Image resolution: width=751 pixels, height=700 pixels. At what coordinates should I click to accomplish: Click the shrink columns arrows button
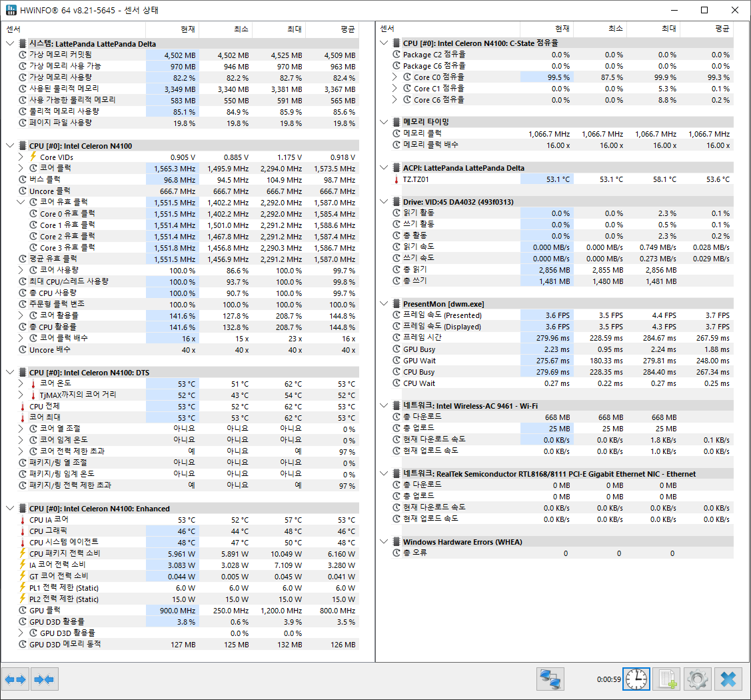[45, 679]
